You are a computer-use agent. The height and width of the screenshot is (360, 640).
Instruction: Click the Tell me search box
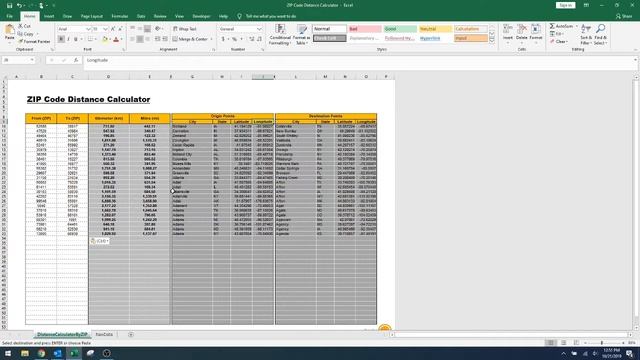(x=271, y=16)
